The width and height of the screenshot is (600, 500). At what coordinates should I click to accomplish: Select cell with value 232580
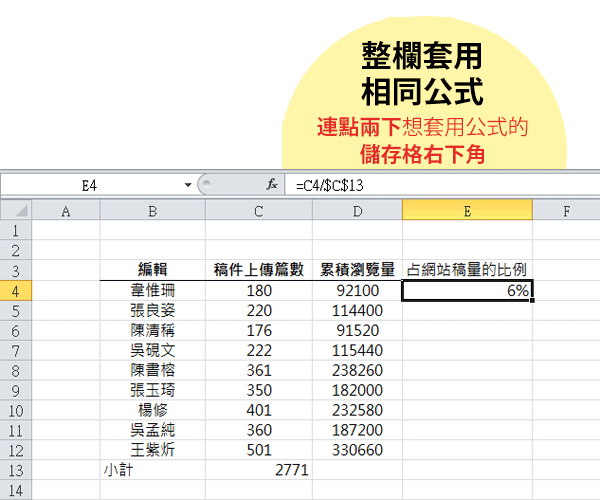pyautogui.click(x=357, y=410)
